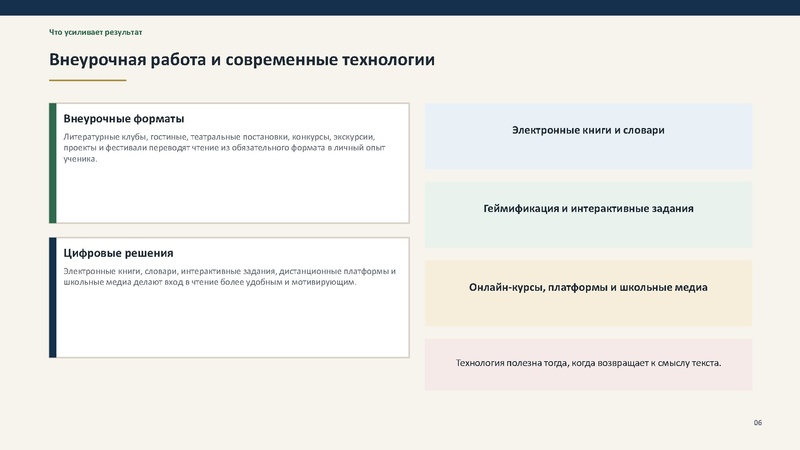The width and height of the screenshot is (800, 450).
Task: Select the paragraph starting 'Электронные книги, словари, интерактивные'
Action: pyautogui.click(x=230, y=277)
